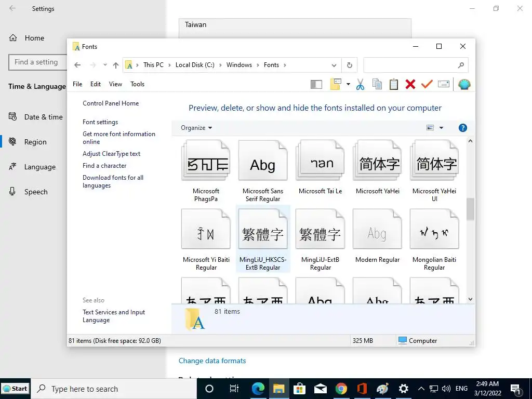532x399 pixels.
Task: Open the File menu
Action: [77, 84]
